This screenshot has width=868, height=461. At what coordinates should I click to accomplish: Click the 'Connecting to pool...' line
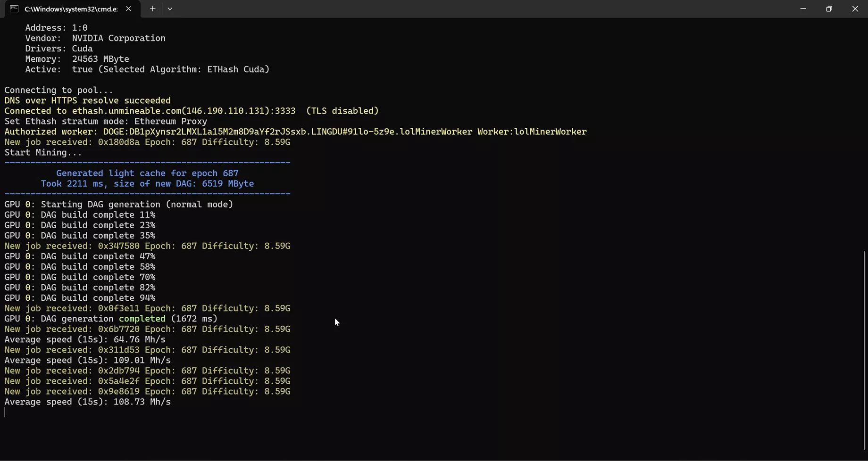click(59, 90)
